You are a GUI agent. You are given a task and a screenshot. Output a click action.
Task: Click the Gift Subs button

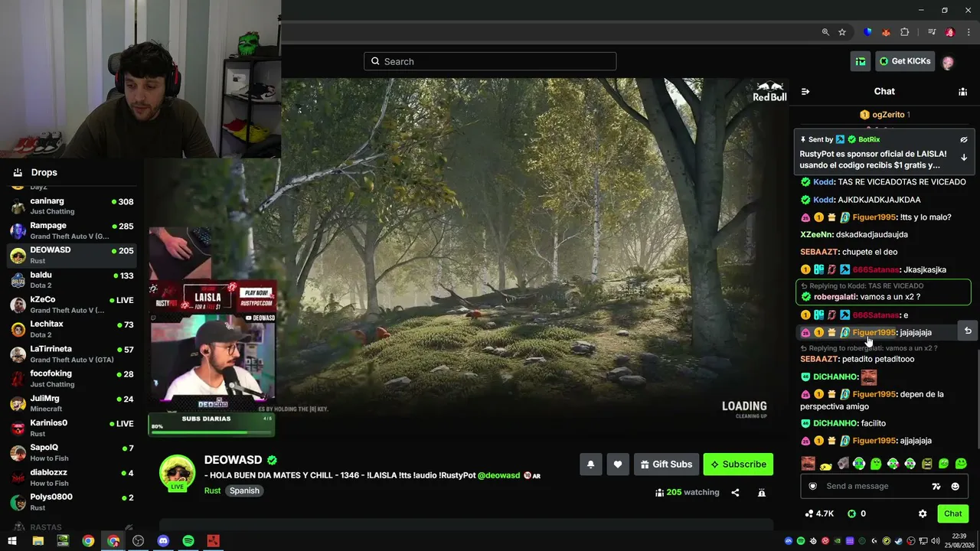(x=665, y=465)
